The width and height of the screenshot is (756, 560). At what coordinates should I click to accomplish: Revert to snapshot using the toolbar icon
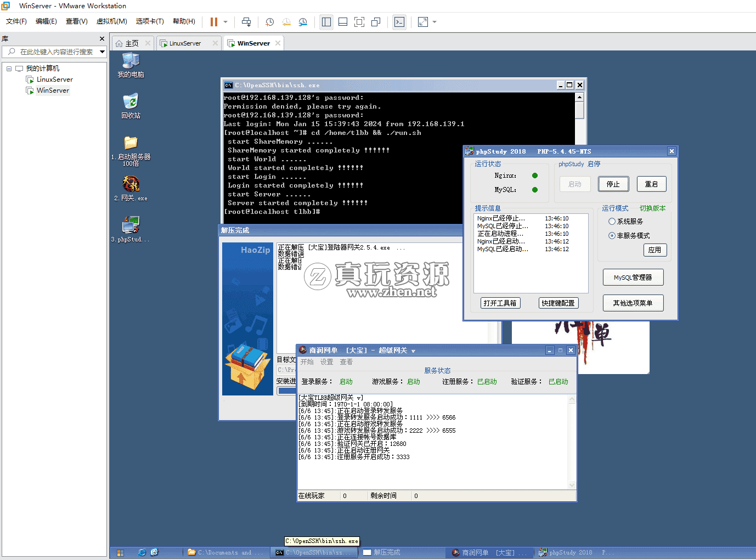coord(286,22)
